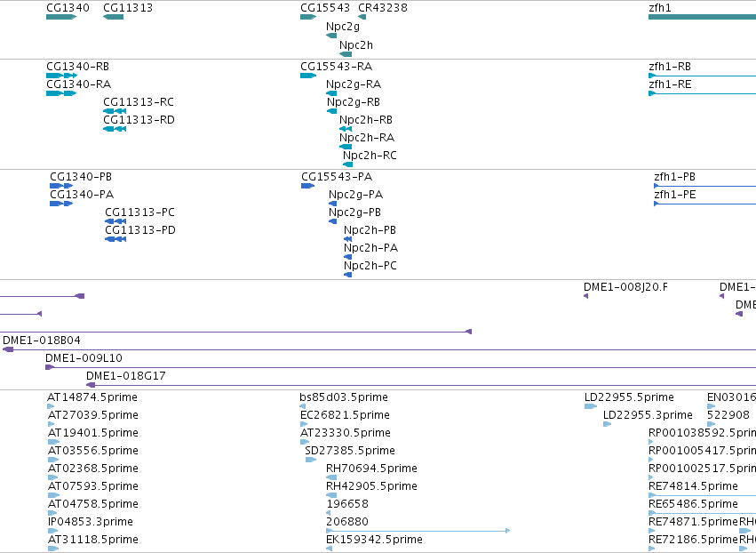Image resolution: width=756 pixels, height=553 pixels.
Task: Open EST IP04853.3prime
Action: tap(90, 522)
